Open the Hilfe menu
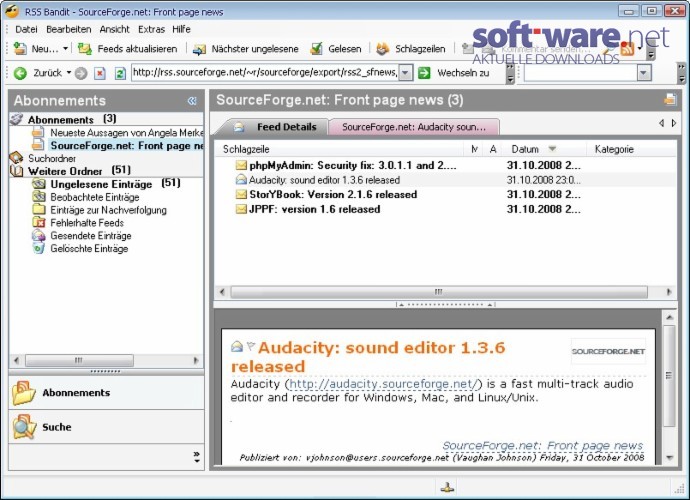The height and width of the screenshot is (500, 690). click(x=181, y=29)
